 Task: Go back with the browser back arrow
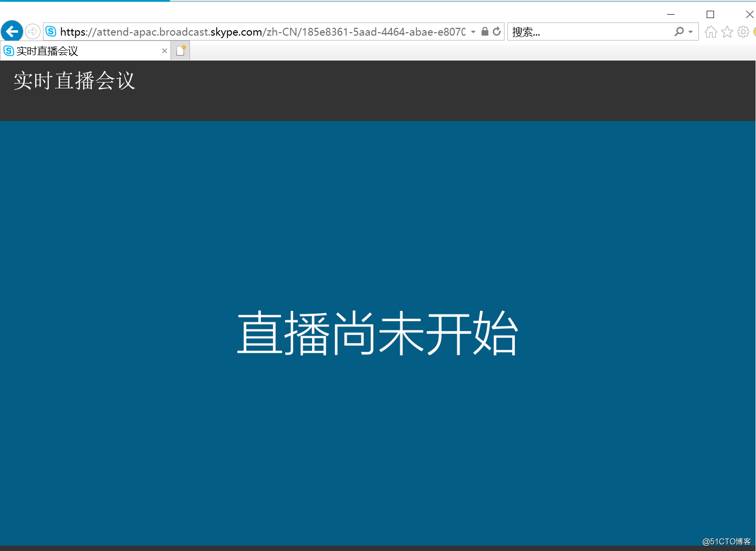pos(12,32)
